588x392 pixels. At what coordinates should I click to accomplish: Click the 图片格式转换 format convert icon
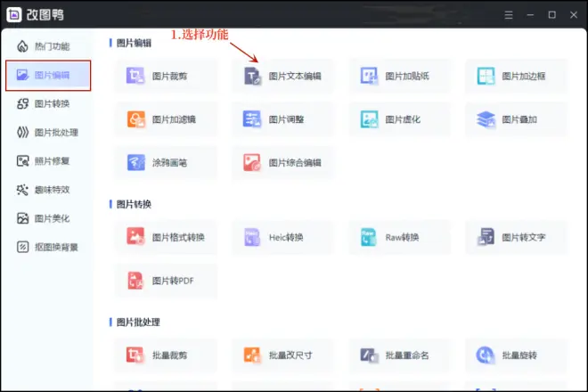coord(136,237)
